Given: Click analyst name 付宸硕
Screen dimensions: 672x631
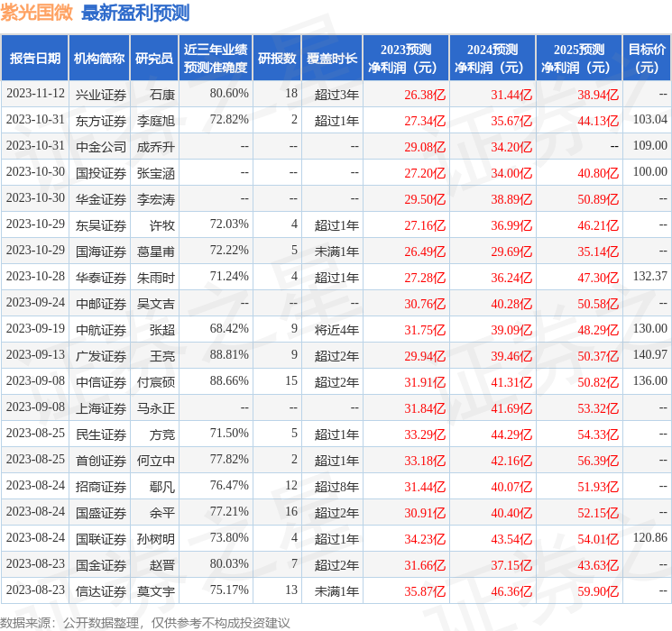Looking at the screenshot, I should [x=156, y=382].
